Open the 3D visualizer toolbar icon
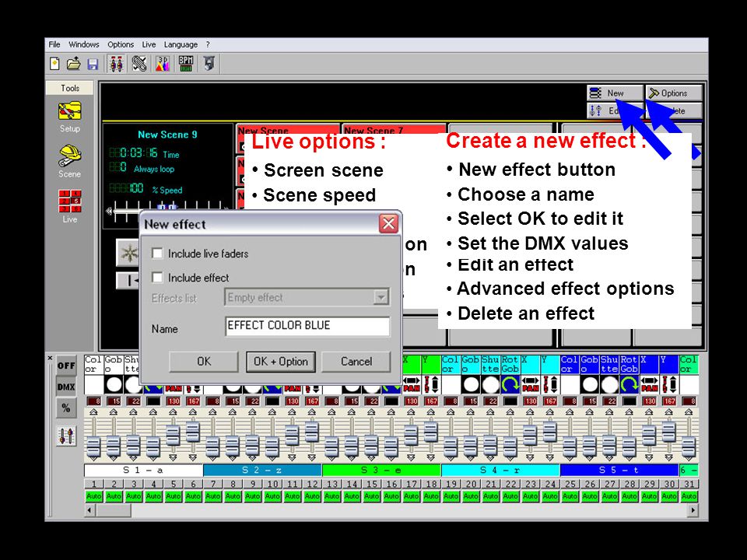Screen dimensions: 747x560 pos(163,63)
